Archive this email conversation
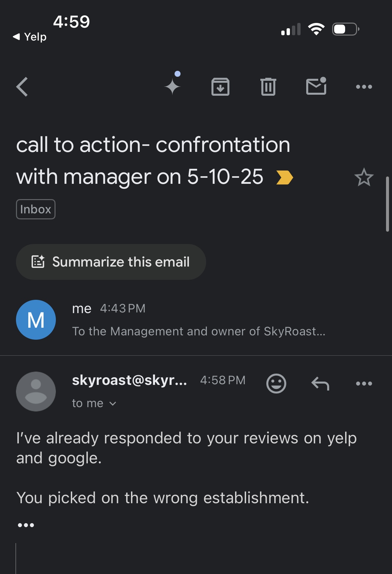 pyautogui.click(x=220, y=87)
